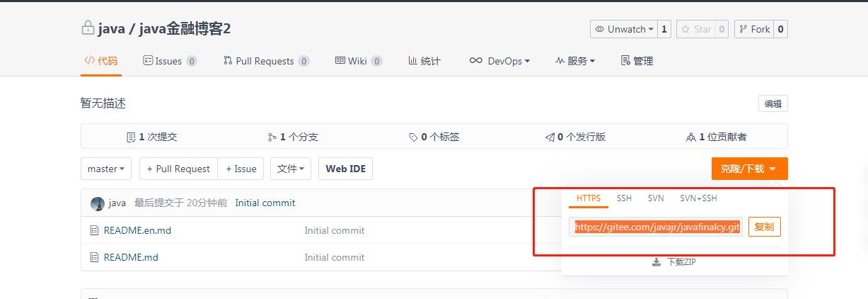View the 1 次提交 commits
Viewport: 868px width, 299px height.
coord(151,137)
